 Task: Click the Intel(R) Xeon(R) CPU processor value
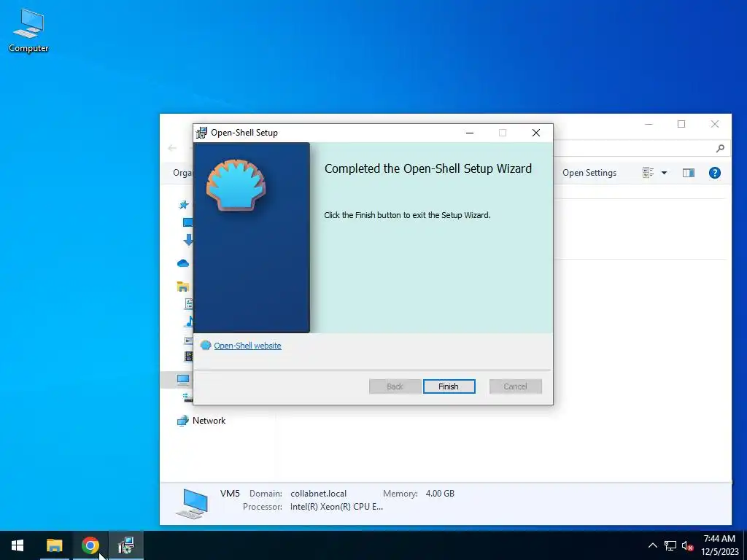[x=337, y=507]
